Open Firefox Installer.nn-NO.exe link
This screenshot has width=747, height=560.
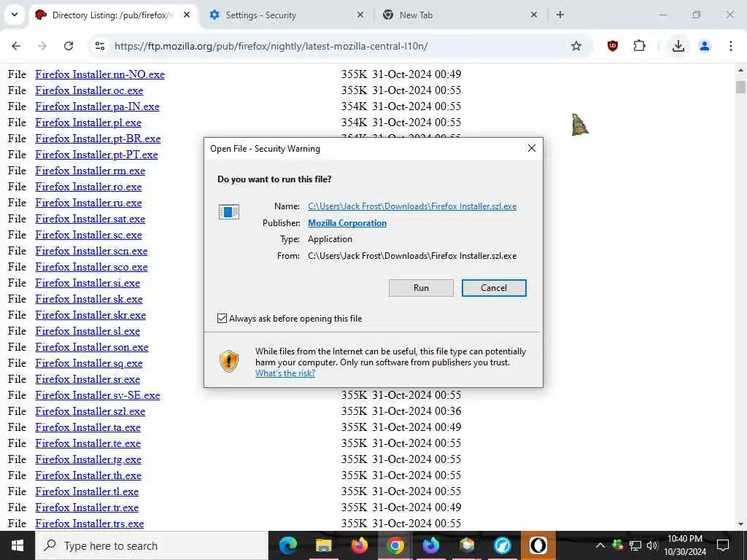(100, 74)
